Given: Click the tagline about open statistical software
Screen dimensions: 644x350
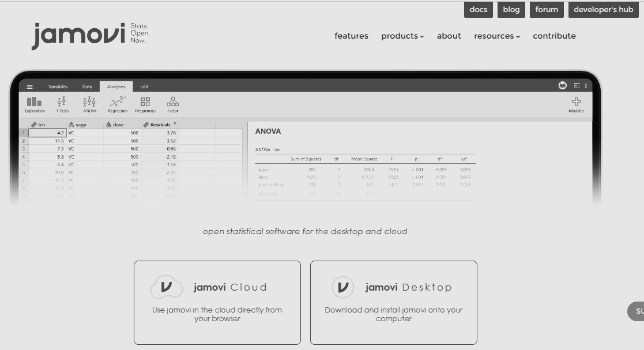Looking at the screenshot, I should 305,231.
